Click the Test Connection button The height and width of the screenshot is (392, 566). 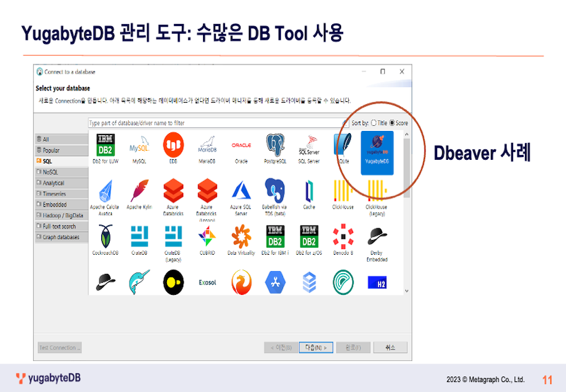click(x=59, y=347)
